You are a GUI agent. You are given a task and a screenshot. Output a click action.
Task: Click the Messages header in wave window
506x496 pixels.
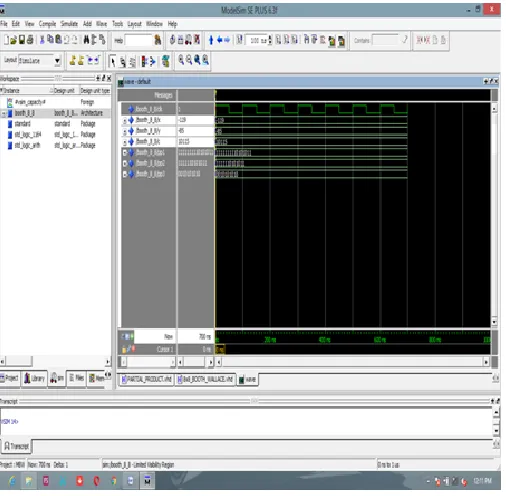click(163, 96)
